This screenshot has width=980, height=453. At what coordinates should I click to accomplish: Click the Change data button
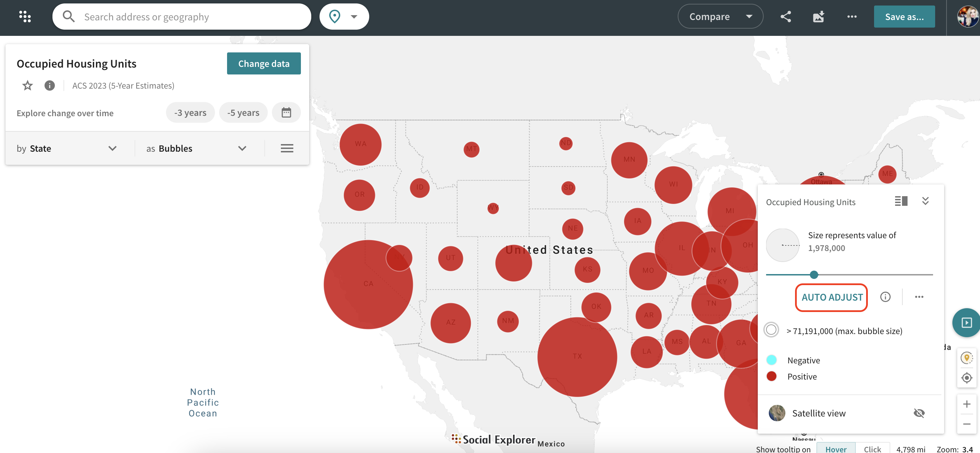click(x=264, y=63)
